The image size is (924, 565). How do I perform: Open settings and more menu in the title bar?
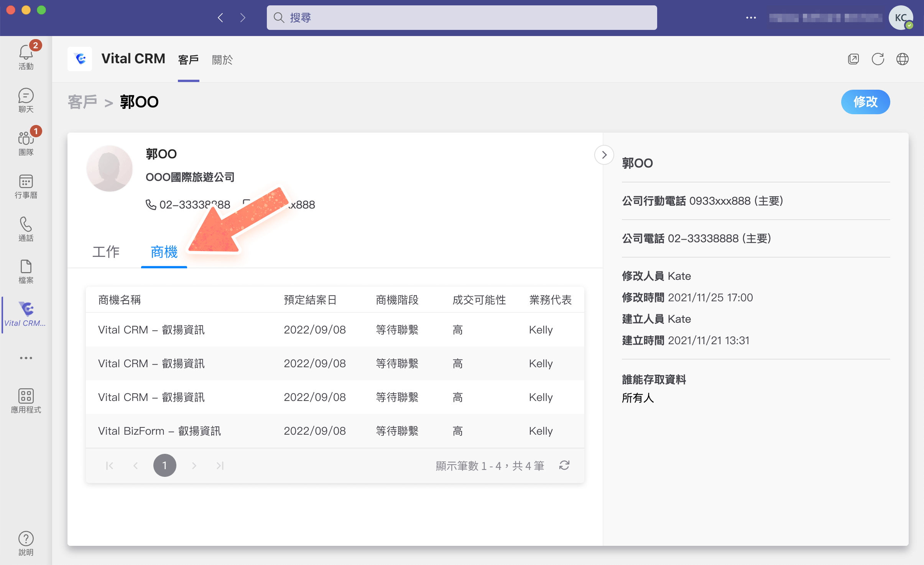[x=751, y=18]
